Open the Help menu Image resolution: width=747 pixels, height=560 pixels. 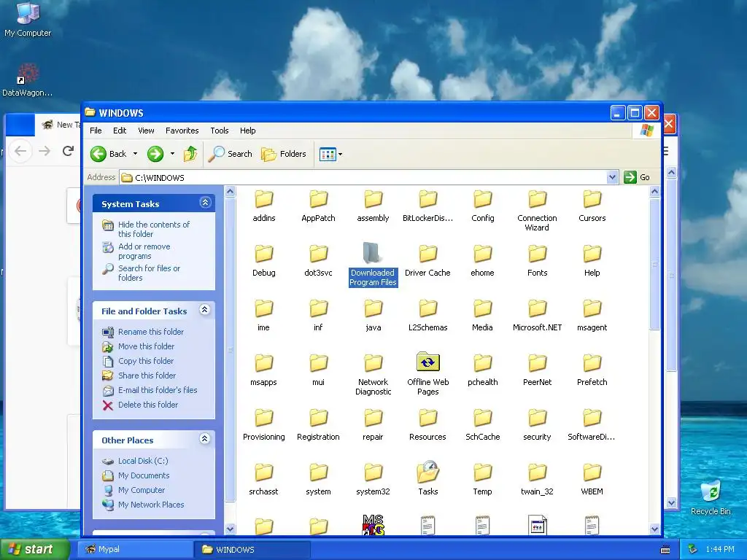(248, 131)
